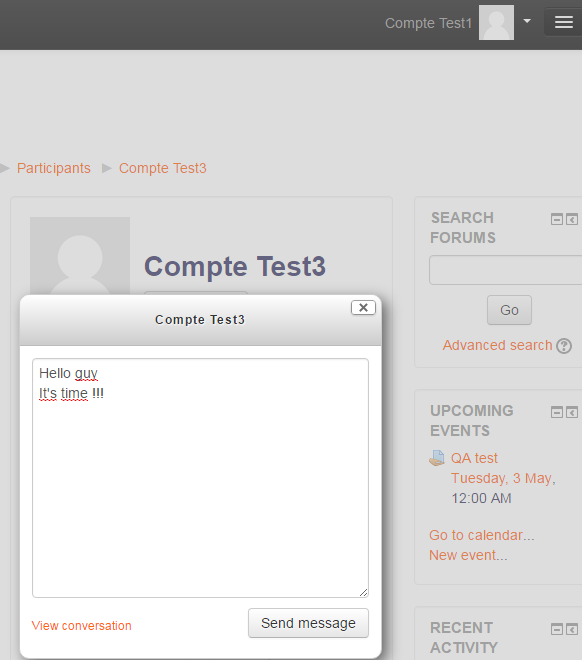Focus the forum search text field

505,270
